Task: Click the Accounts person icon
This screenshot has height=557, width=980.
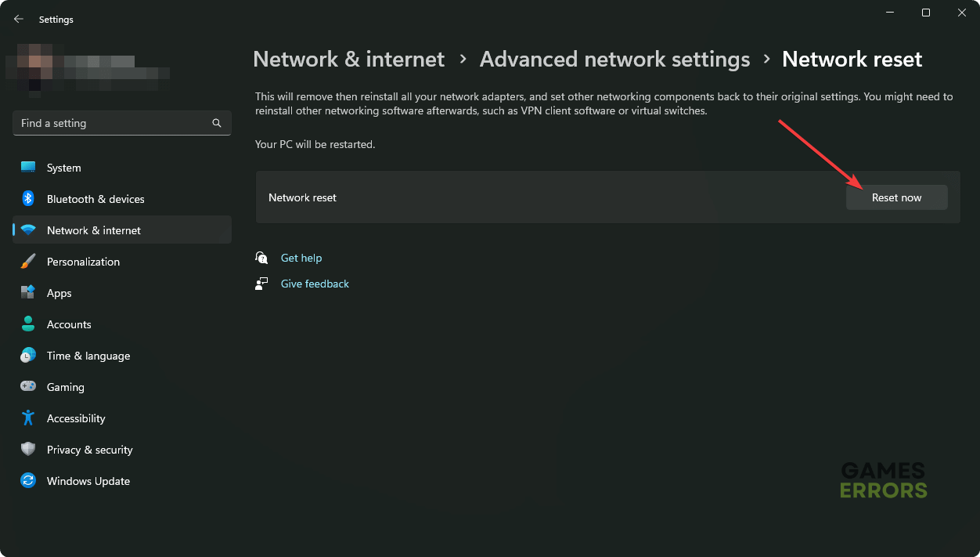Action: pyautogui.click(x=28, y=324)
